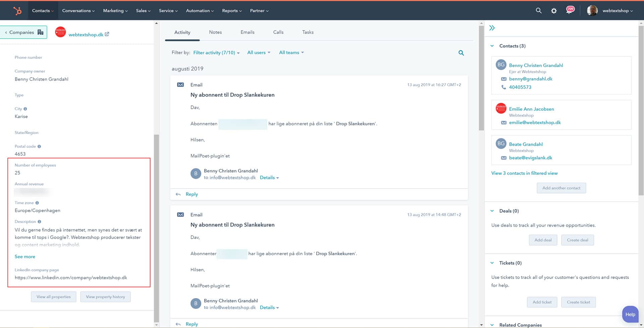Open the All teams filter dropdown
This screenshot has width=644, height=328.
pos(291,53)
